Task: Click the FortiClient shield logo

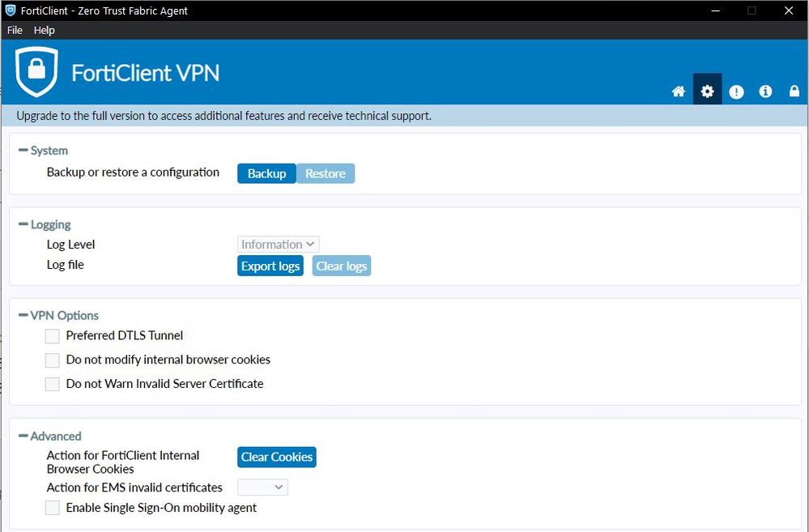Action: pyautogui.click(x=36, y=72)
